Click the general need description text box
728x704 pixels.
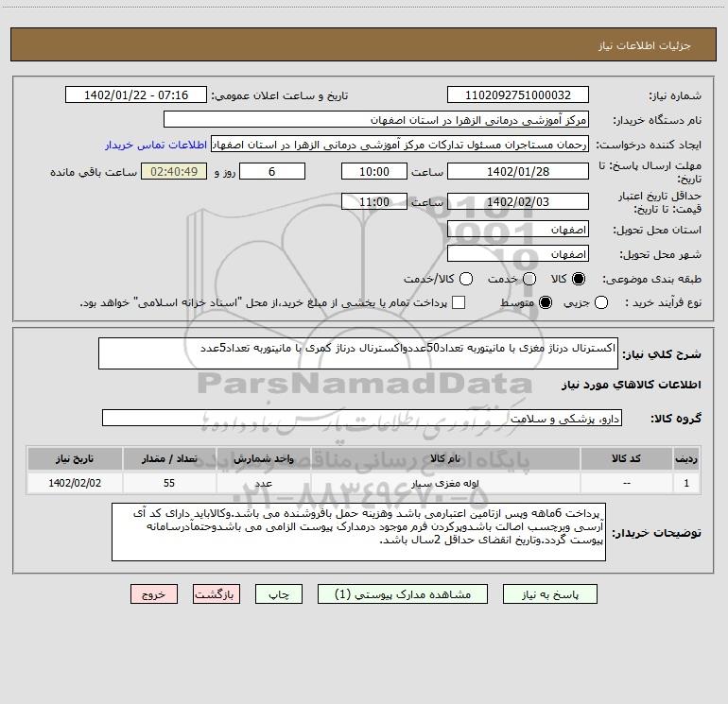click(358, 353)
